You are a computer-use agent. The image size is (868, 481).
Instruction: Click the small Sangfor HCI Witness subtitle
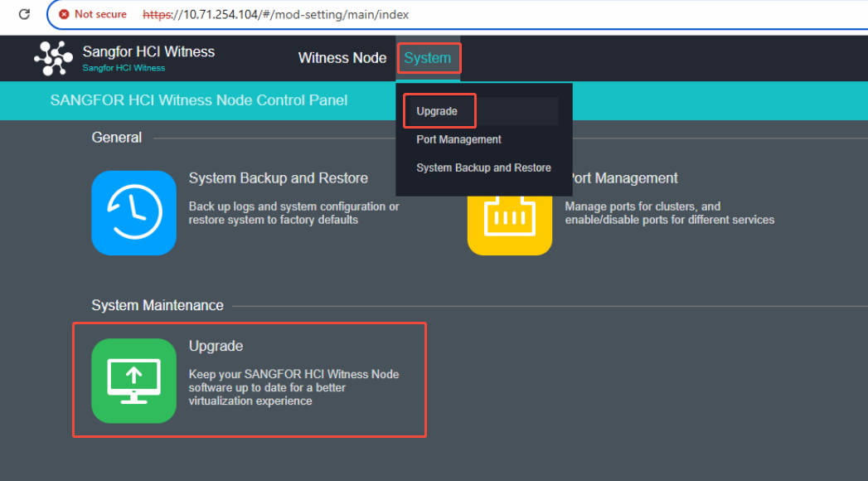click(x=124, y=68)
